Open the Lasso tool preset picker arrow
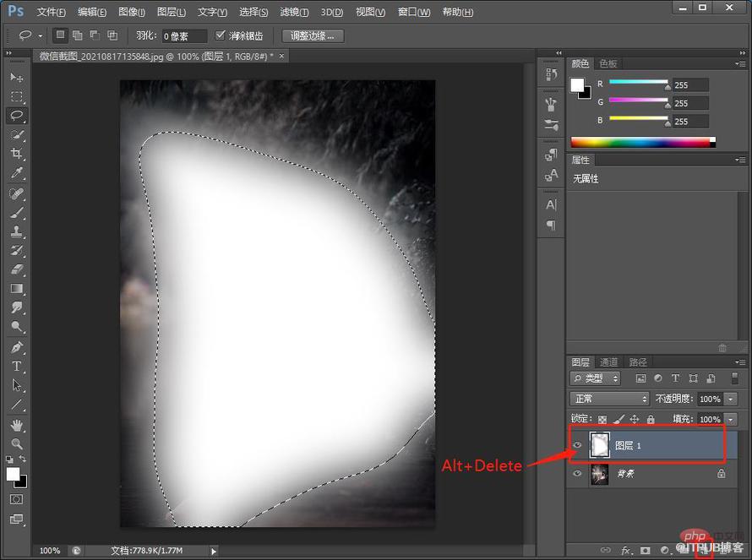Screen dimensions: 752x560 41,36
